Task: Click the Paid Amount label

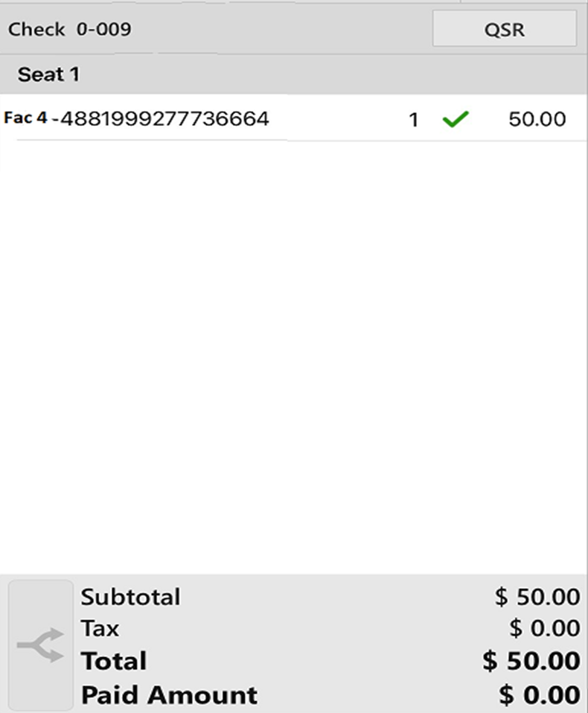Action: pyautogui.click(x=169, y=695)
